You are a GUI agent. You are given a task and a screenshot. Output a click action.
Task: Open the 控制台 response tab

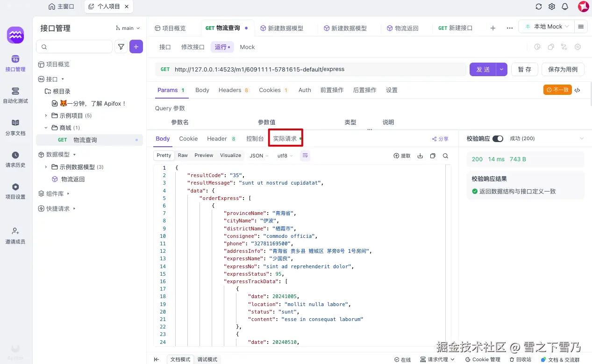coord(255,139)
